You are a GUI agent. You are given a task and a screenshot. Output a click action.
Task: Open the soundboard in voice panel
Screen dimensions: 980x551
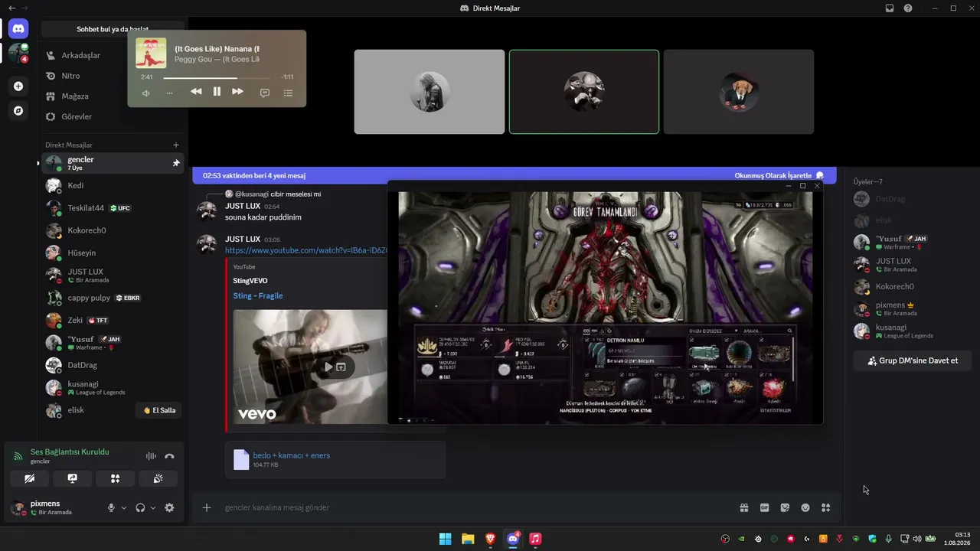(158, 478)
